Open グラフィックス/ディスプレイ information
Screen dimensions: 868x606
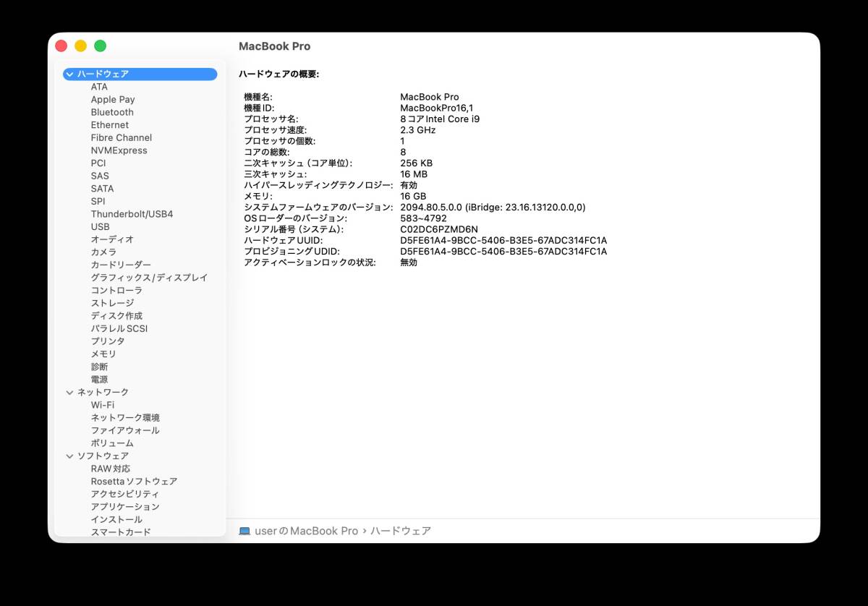click(148, 277)
